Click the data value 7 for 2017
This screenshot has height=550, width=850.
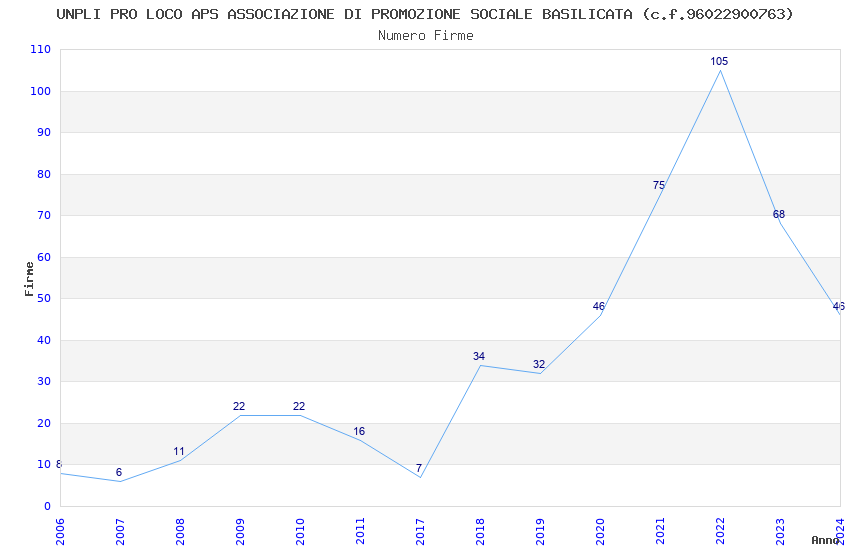(418, 468)
